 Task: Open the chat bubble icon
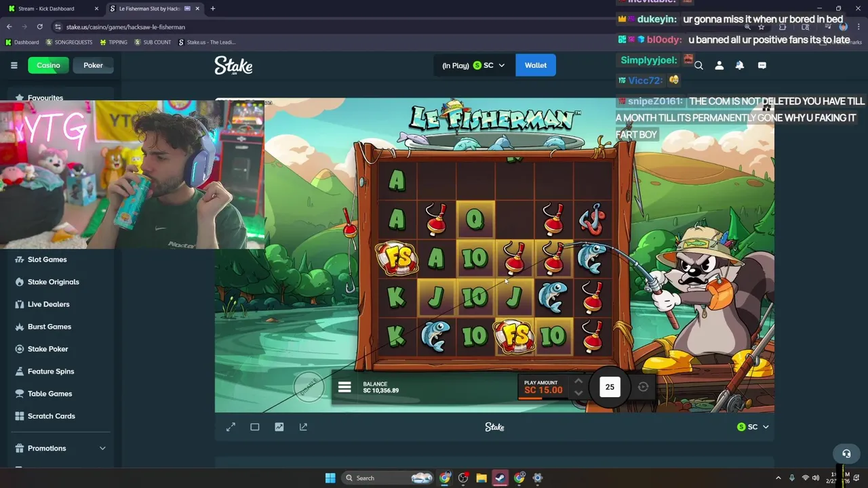click(x=762, y=66)
